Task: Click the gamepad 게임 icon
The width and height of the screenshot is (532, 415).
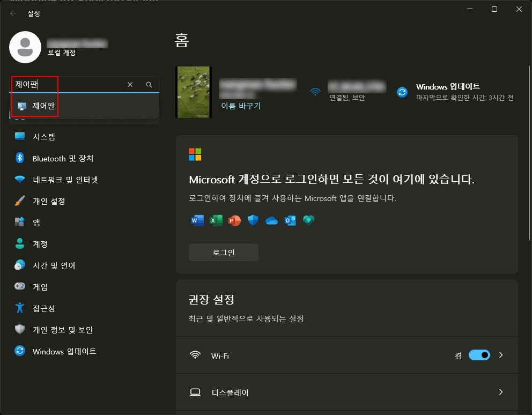Action: pyautogui.click(x=20, y=286)
